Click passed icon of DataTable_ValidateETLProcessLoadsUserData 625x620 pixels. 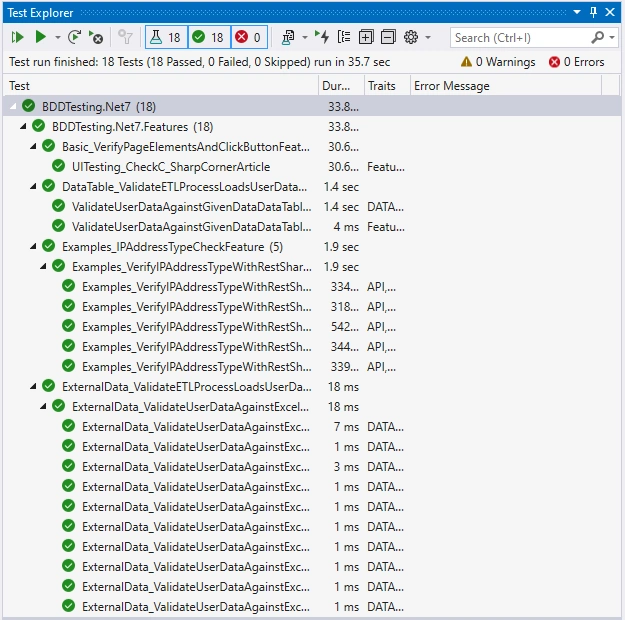tap(49, 185)
